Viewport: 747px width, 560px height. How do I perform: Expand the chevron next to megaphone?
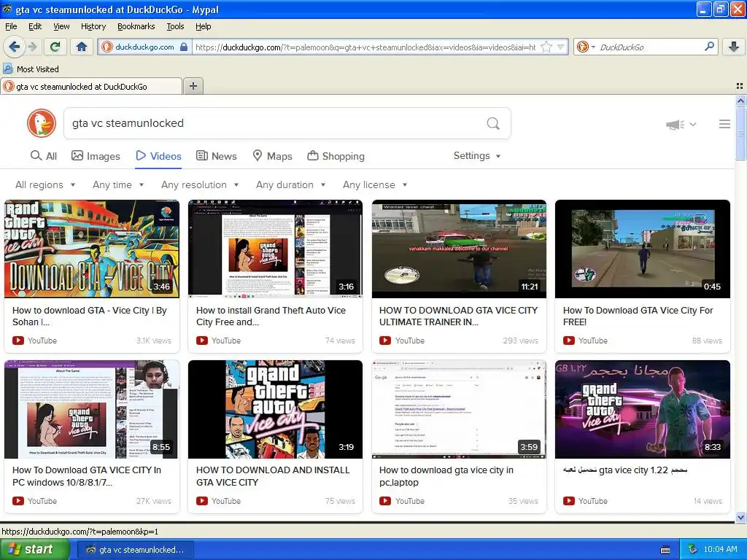pos(693,124)
